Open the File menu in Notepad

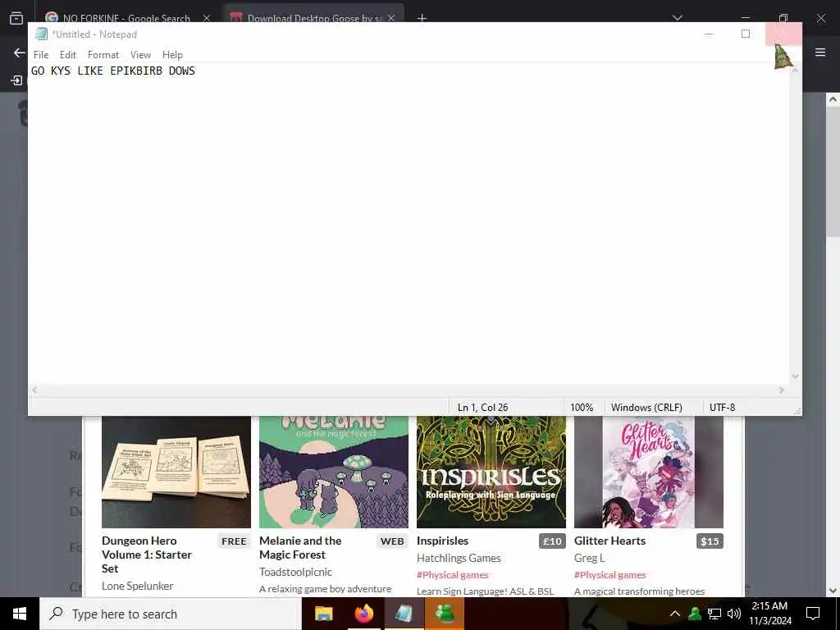[41, 55]
